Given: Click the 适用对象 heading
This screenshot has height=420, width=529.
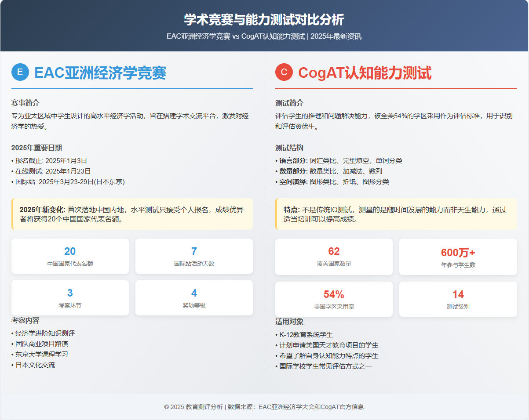Looking at the screenshot, I should click(289, 322).
